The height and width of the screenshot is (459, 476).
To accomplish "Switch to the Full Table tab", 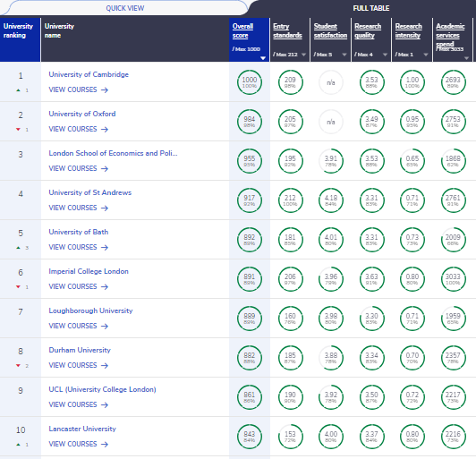I will (371, 8).
